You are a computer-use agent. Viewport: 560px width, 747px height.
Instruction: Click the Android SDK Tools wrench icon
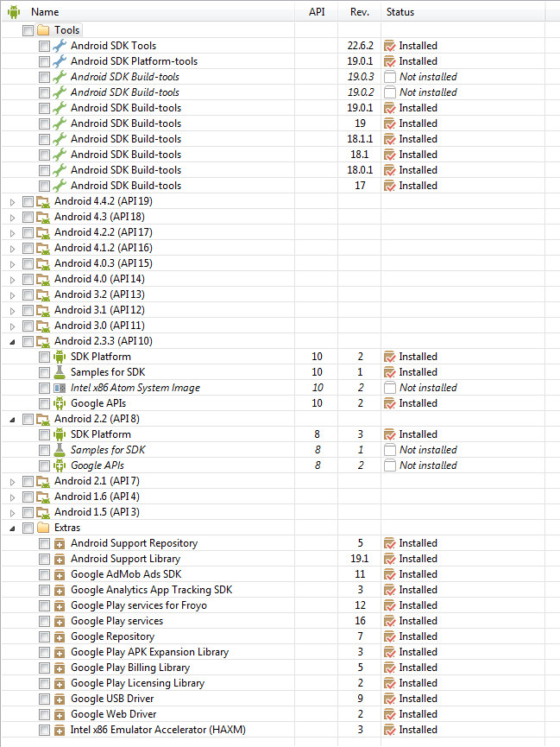click(x=60, y=46)
